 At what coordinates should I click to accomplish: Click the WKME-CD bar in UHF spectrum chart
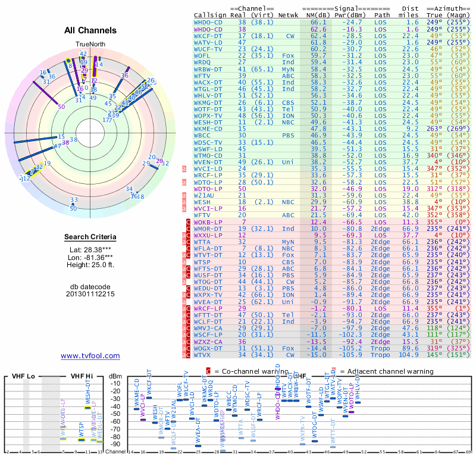point(137,409)
